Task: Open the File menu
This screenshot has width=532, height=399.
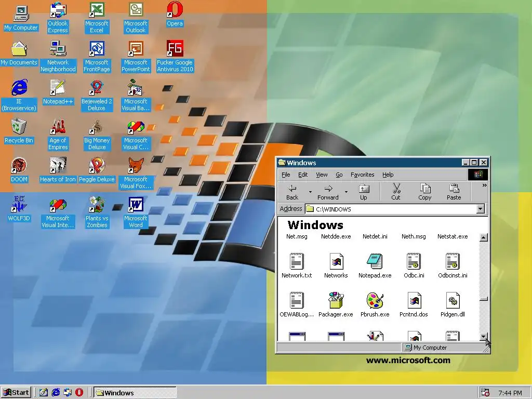Action: [286, 175]
